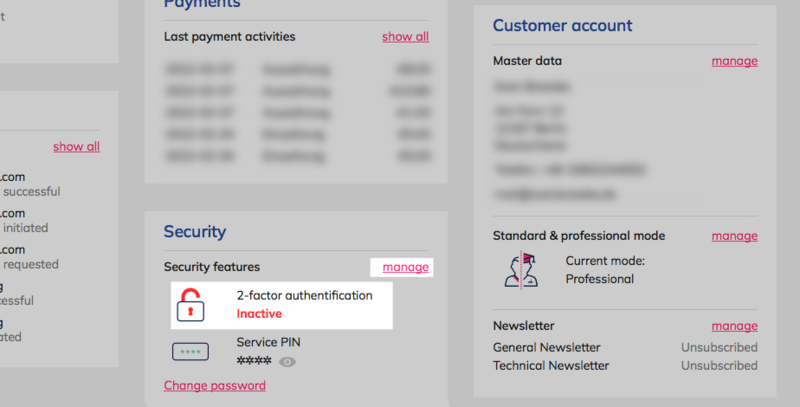Click the 2-factor authentification label

(305, 295)
